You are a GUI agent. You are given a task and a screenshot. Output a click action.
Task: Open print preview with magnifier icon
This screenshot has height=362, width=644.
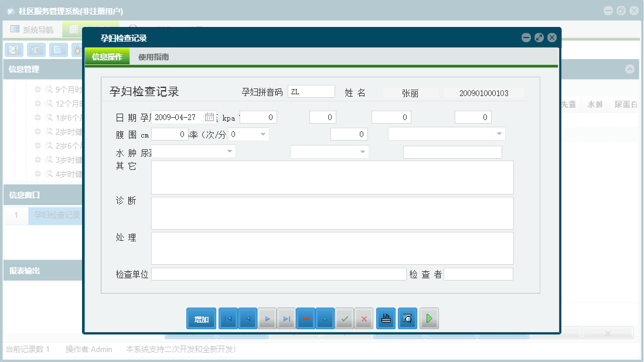click(407, 319)
